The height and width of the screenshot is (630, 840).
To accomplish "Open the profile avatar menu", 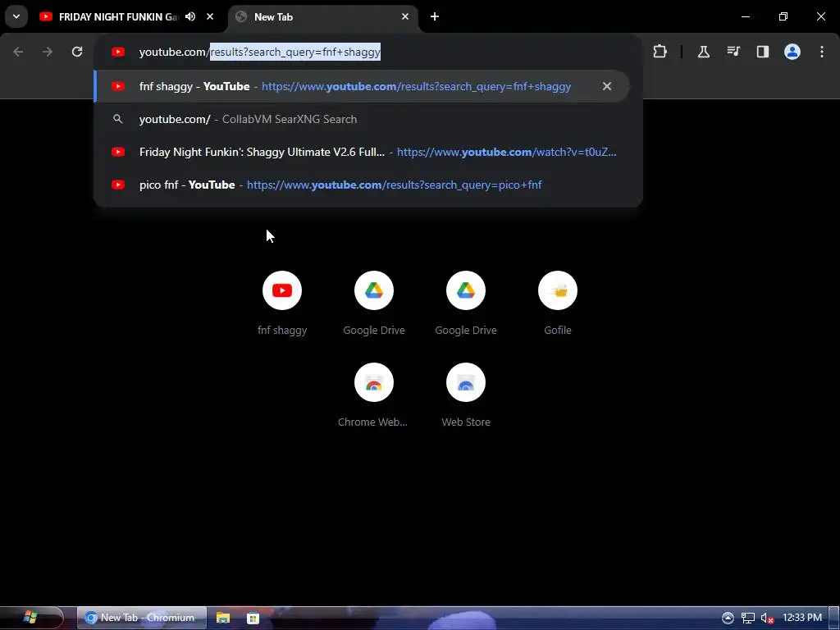I will (792, 52).
